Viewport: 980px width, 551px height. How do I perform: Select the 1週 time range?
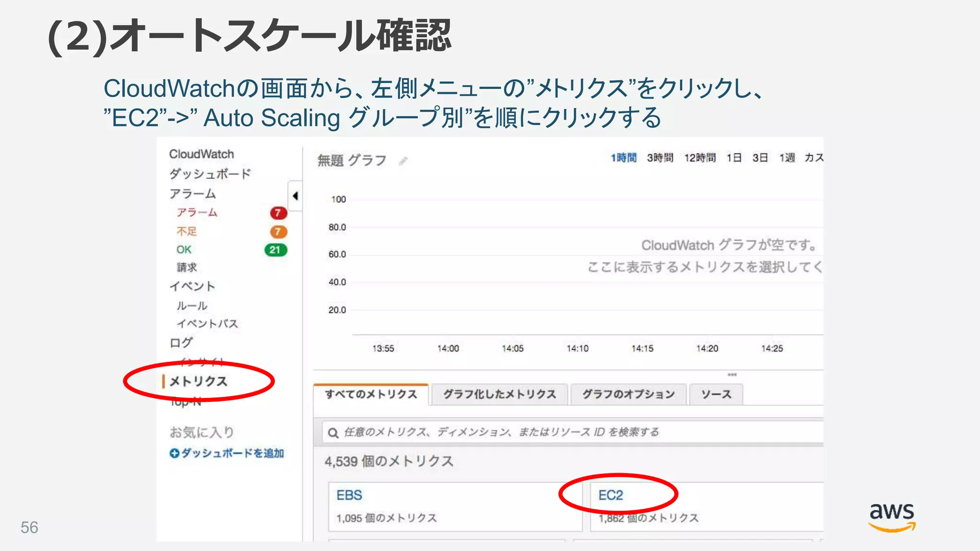(787, 158)
